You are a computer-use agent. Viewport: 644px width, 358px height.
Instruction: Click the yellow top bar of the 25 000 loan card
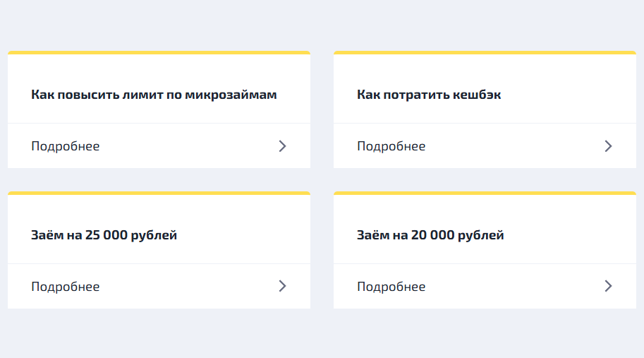click(159, 193)
